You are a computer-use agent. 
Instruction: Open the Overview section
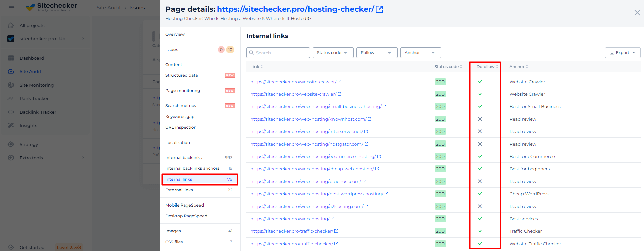tap(175, 34)
